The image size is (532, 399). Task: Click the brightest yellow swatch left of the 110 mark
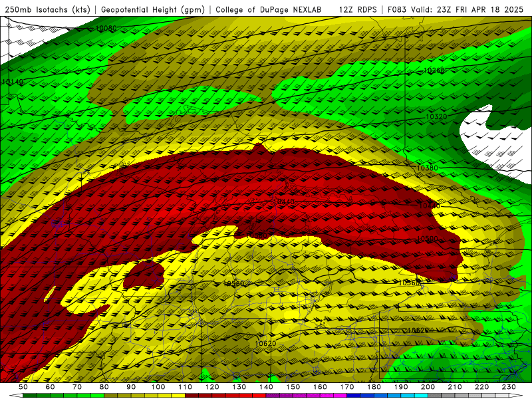pos(178,396)
